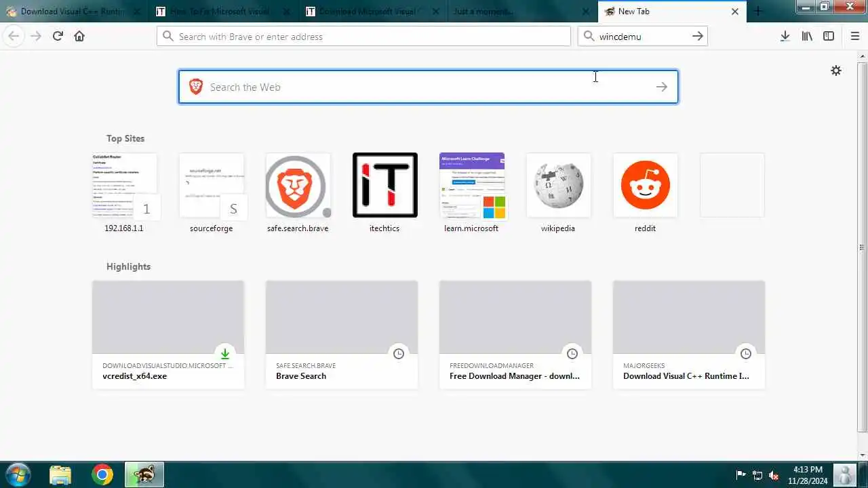Viewport: 868px width, 488px height.
Task: Click clock icon on Free Download Manager card
Action: (x=572, y=354)
